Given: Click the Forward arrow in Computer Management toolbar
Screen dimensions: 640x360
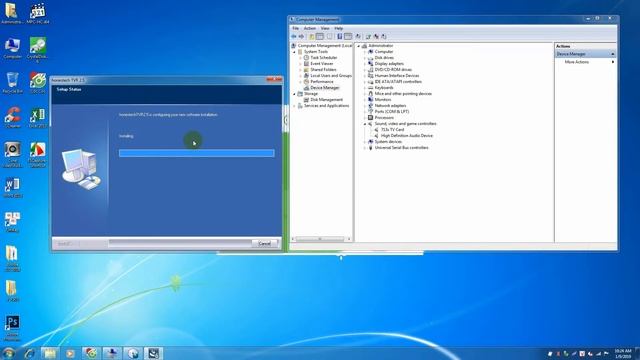Looking at the screenshot, I should [x=301, y=36].
